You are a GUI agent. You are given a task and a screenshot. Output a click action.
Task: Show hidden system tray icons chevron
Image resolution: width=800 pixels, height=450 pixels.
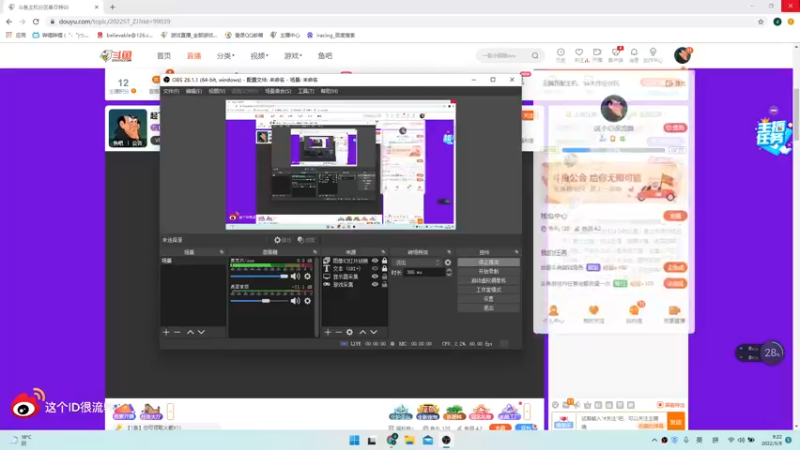655,440
